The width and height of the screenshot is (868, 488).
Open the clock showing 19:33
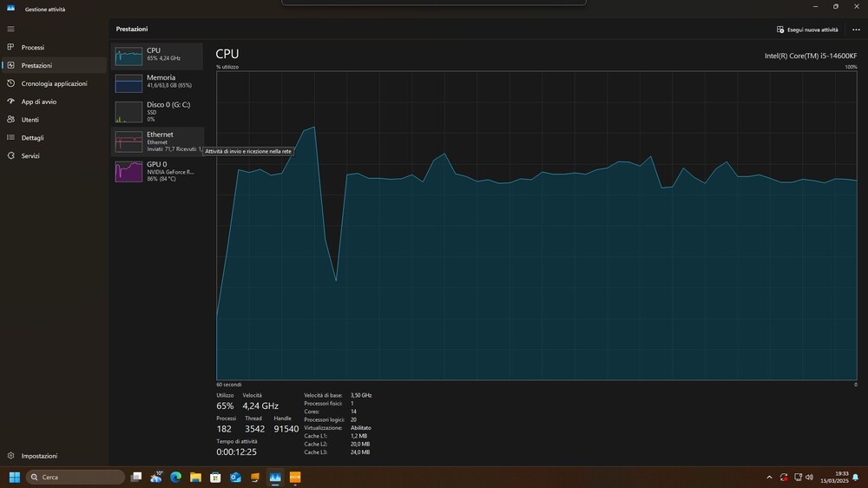point(834,477)
